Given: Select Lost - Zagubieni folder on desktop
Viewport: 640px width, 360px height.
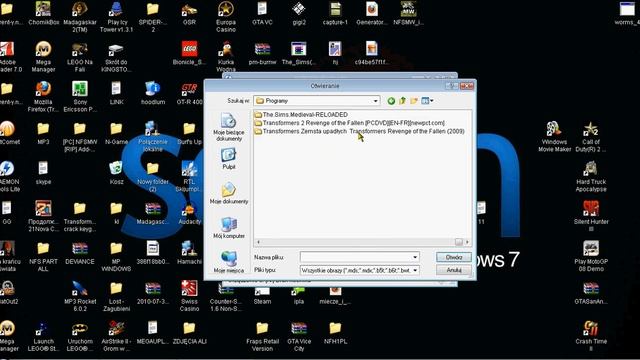Looking at the screenshot, I should (x=116, y=296).
